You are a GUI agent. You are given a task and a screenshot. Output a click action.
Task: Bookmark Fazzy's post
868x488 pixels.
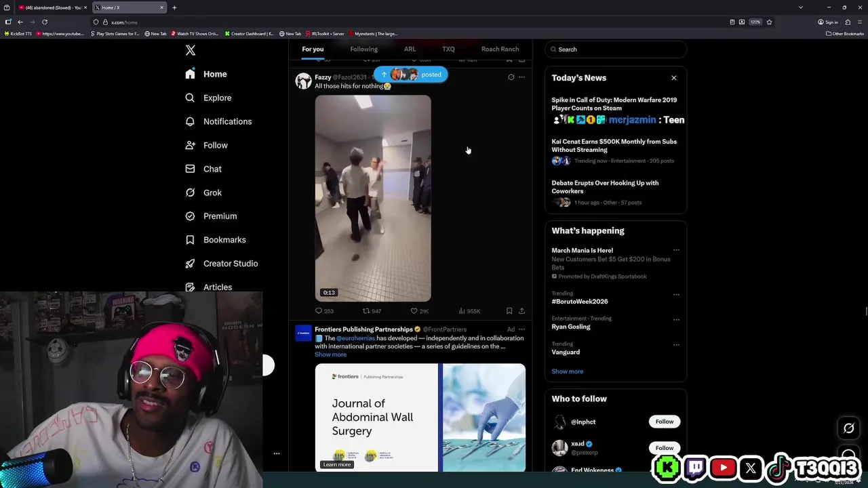509,311
